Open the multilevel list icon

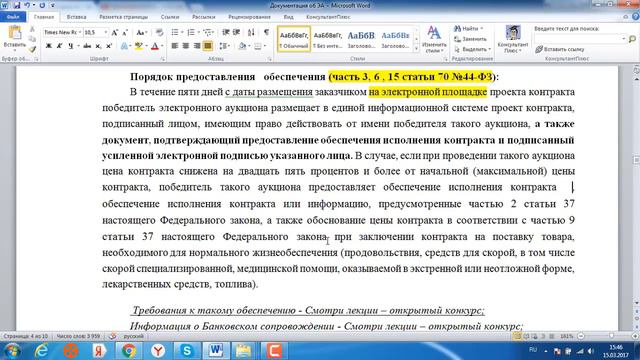pos(207,32)
